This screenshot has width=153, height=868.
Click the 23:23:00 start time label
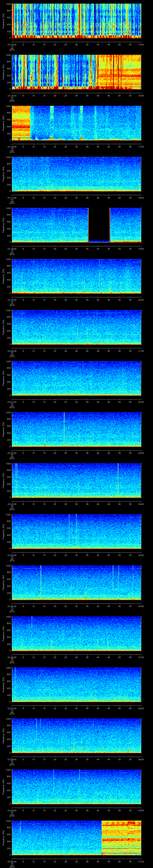(x=12, y=504)
